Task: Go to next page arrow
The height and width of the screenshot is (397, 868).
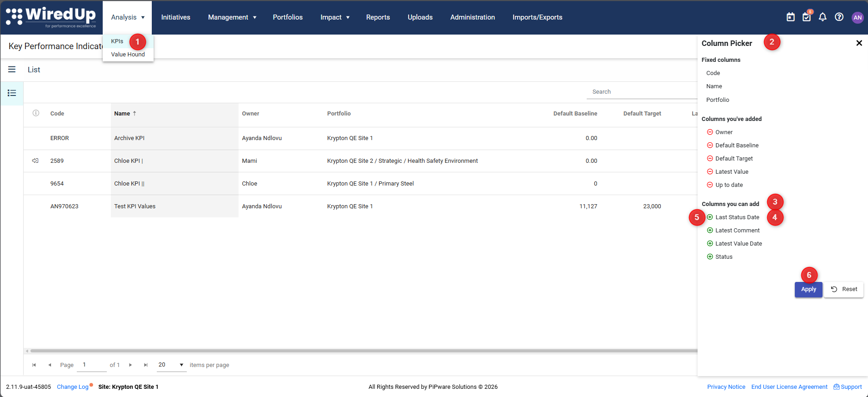Action: point(130,365)
